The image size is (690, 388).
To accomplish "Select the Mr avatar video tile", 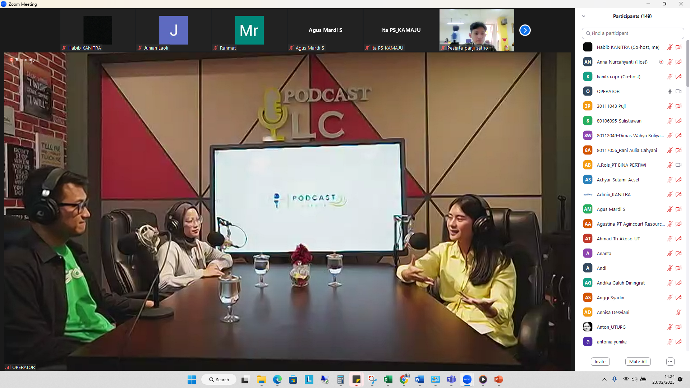I will [249, 30].
